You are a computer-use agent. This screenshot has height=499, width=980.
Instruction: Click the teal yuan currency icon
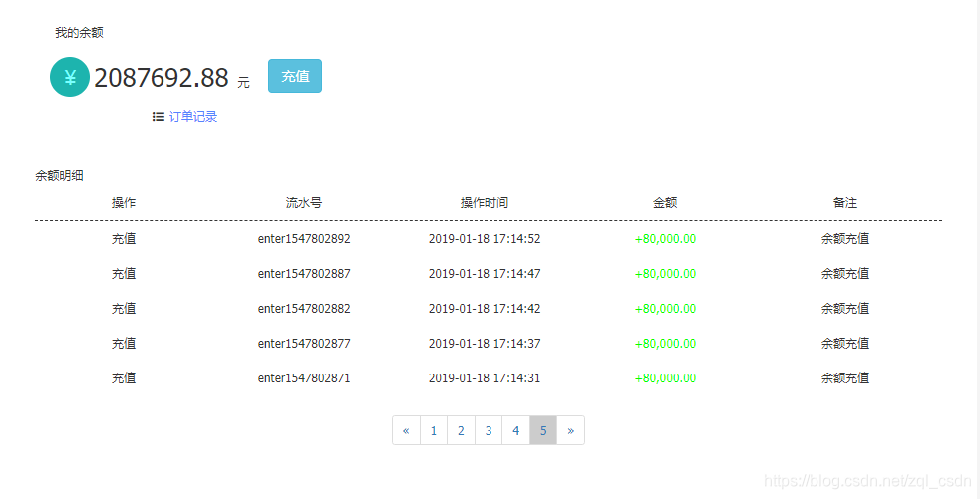coord(70,77)
